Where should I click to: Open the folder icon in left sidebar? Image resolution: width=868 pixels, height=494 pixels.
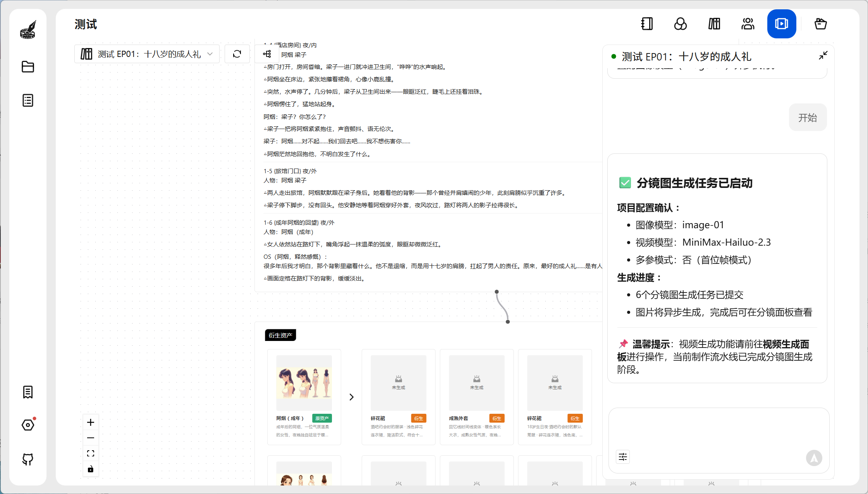click(x=28, y=67)
